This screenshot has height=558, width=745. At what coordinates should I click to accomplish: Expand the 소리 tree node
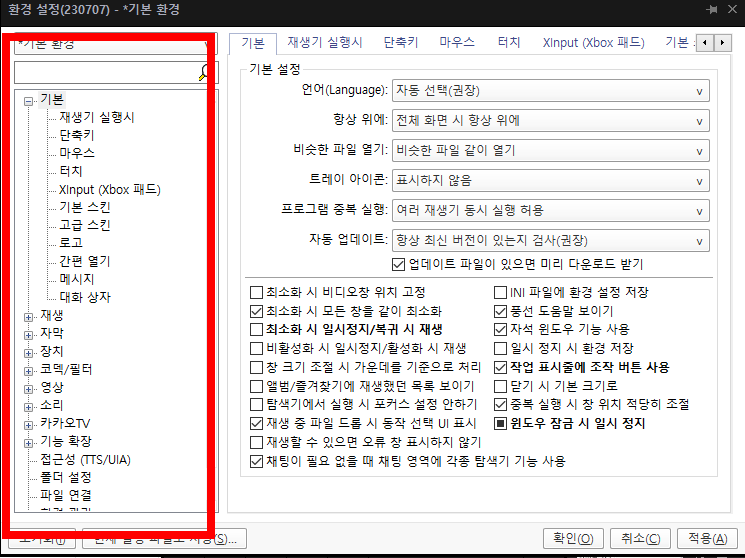(29, 407)
